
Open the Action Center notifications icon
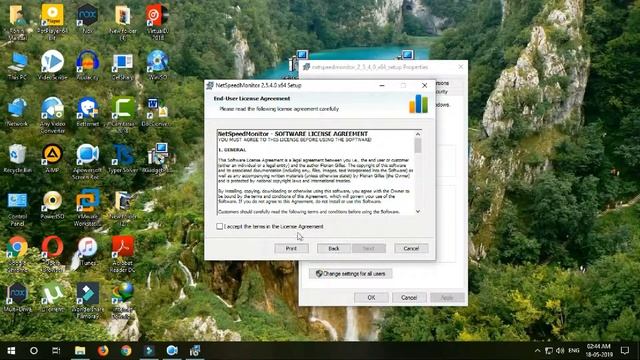tap(625, 351)
